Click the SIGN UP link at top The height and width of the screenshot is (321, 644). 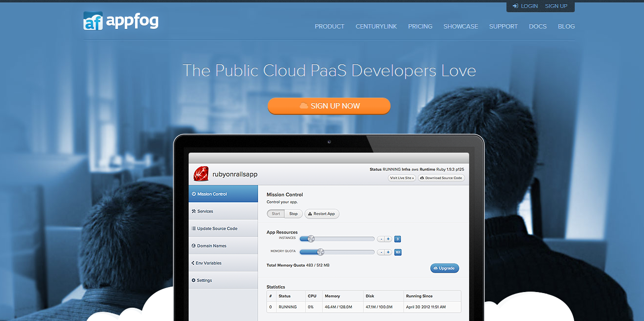pos(556,6)
